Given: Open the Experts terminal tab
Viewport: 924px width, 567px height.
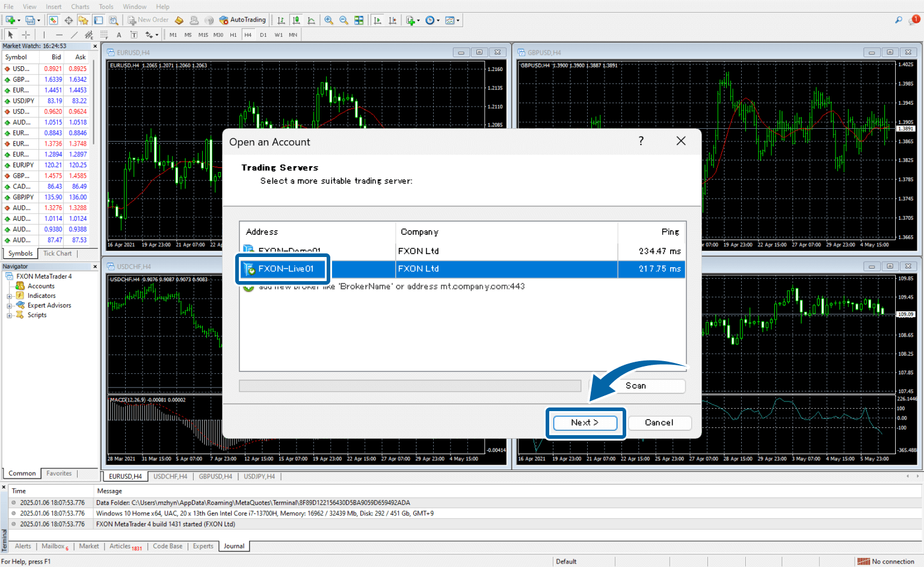Looking at the screenshot, I should pos(203,547).
